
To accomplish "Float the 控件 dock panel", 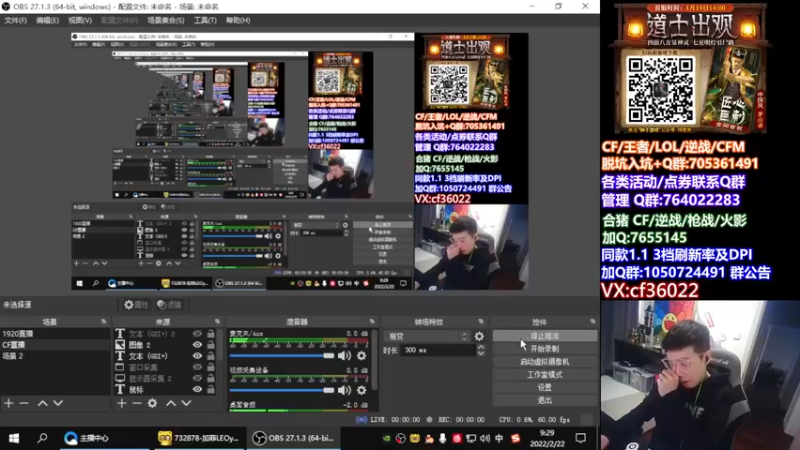I will click(592, 322).
